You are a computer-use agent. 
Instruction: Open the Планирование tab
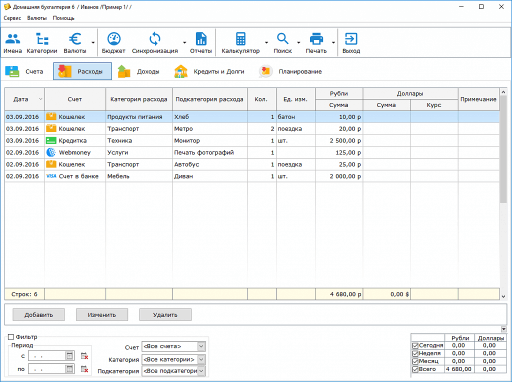coord(290,71)
